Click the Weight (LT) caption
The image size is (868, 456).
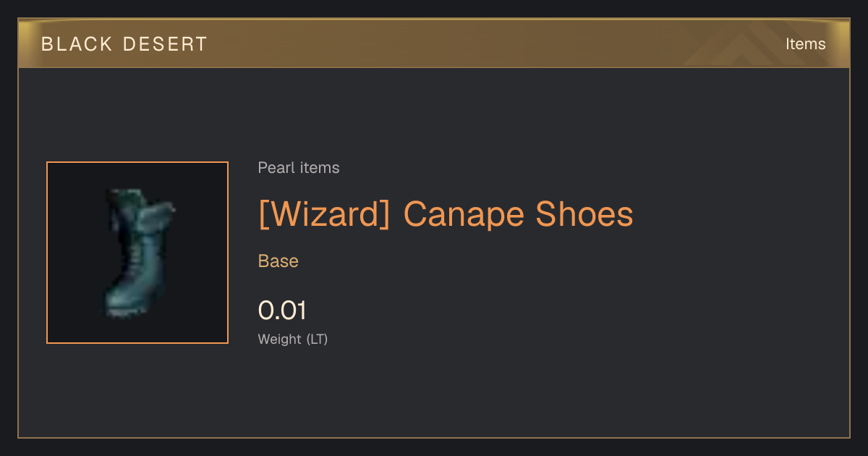[293, 339]
